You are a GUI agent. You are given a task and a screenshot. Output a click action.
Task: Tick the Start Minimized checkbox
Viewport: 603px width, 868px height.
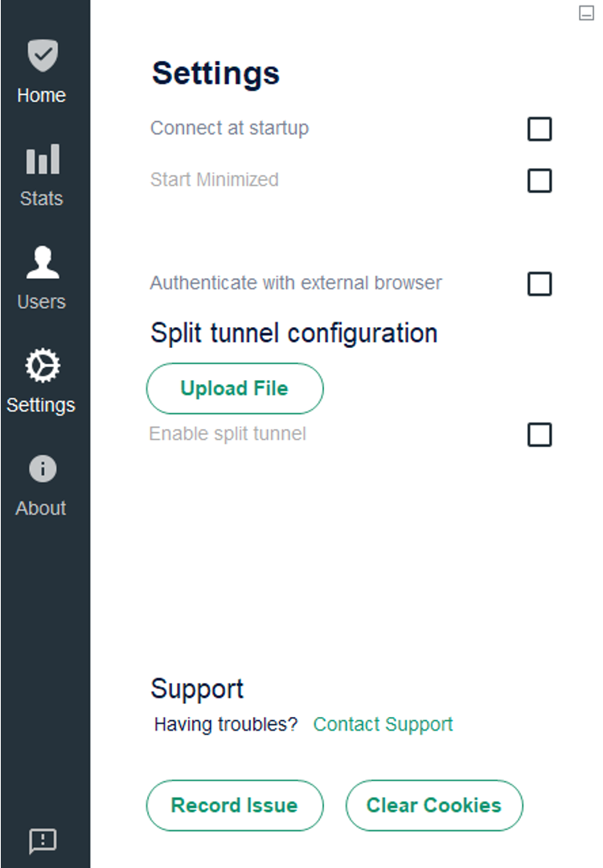[539, 180]
